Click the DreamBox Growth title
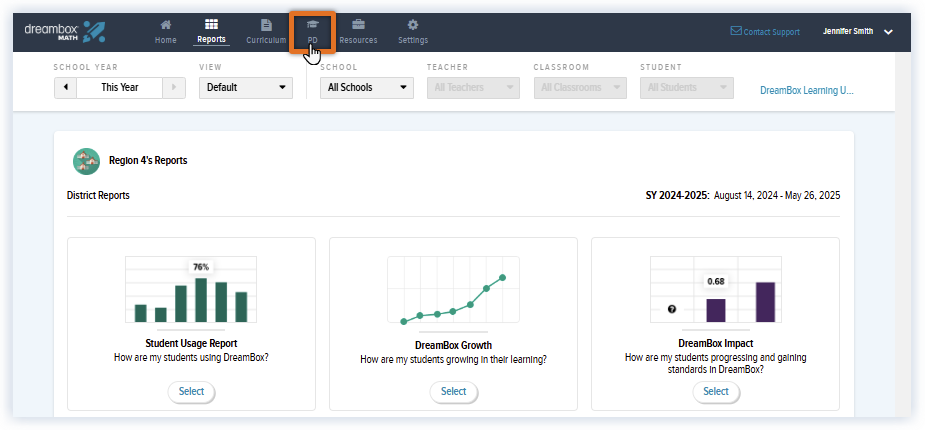 click(x=454, y=346)
